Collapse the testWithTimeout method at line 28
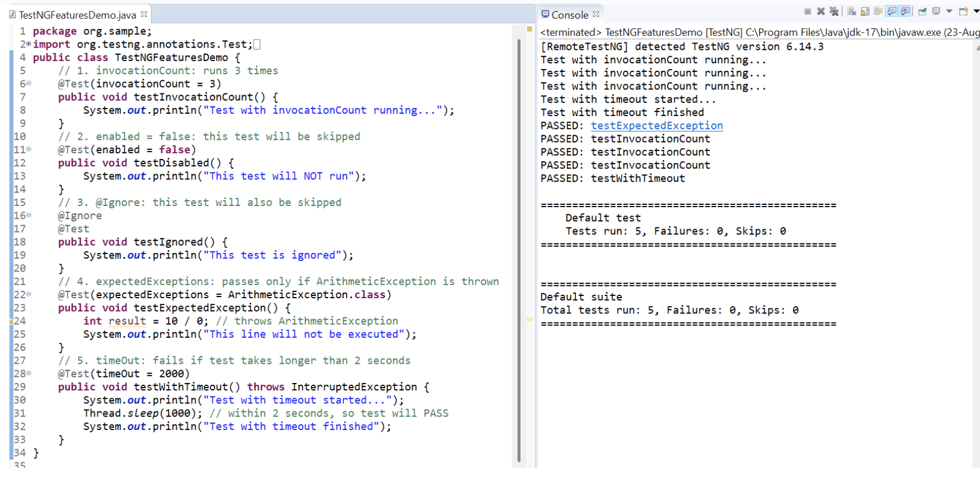The width and height of the screenshot is (980, 490). coord(29,373)
